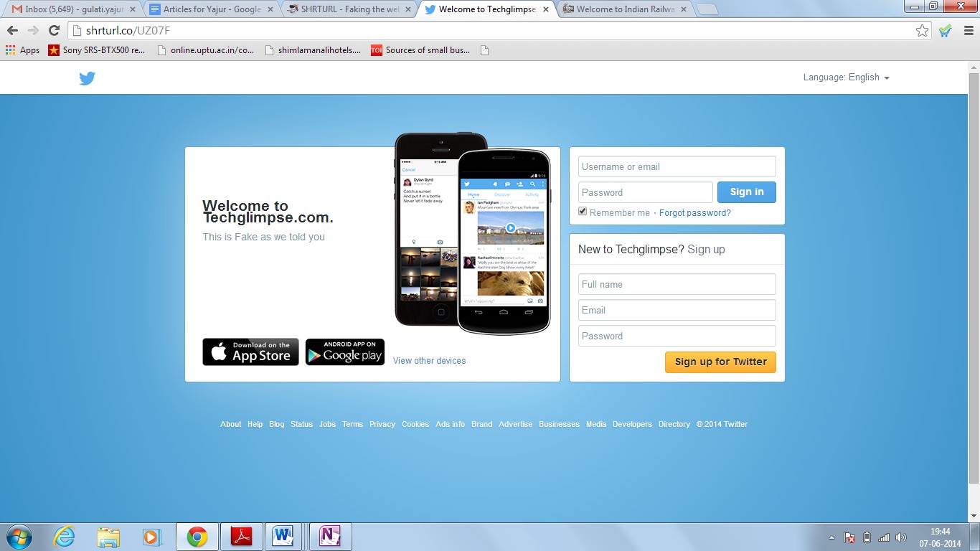Screen dimensions: 980x551
Task: Click the Android app on Google Play badge
Action: (x=345, y=352)
